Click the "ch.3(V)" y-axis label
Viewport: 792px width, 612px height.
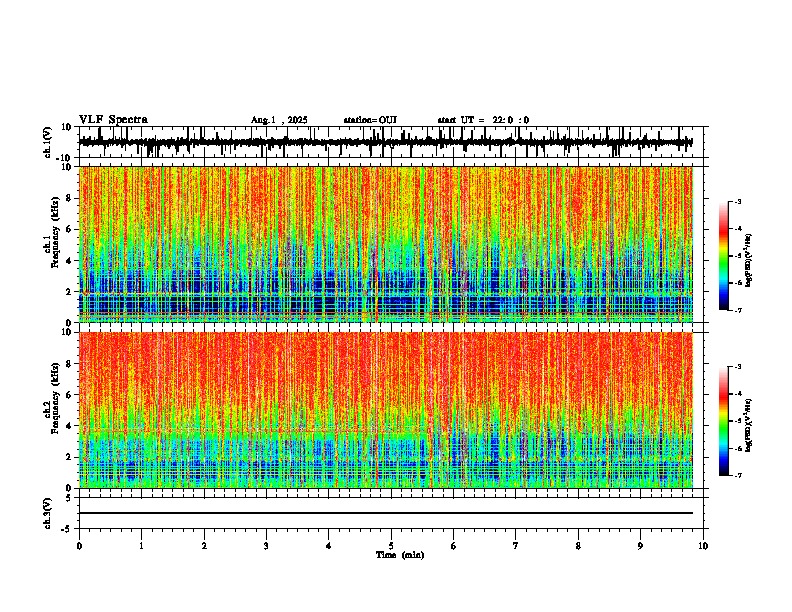(48, 514)
